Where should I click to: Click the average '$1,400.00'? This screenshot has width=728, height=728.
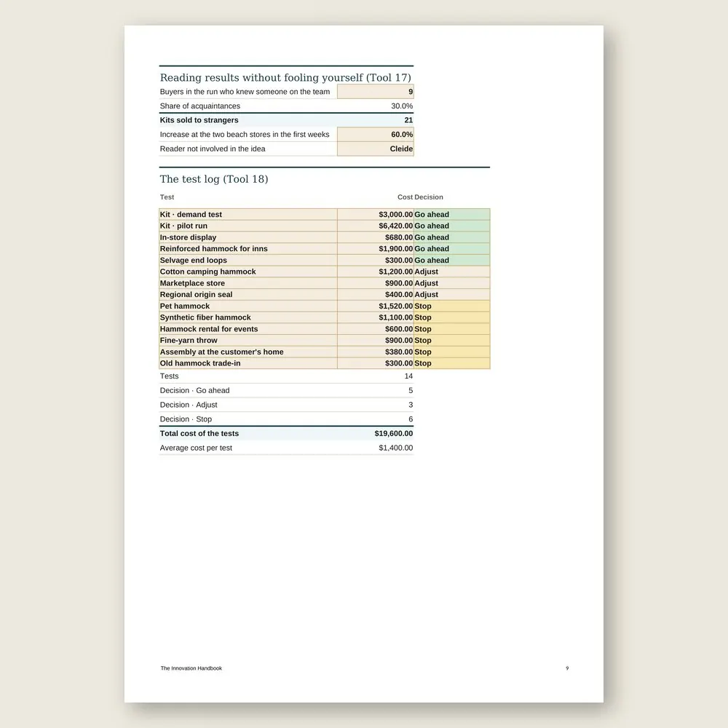(395, 448)
